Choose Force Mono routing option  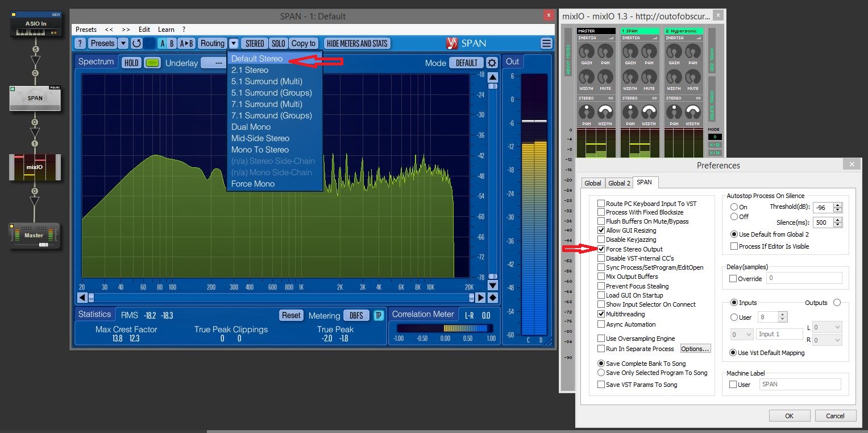coord(275,184)
